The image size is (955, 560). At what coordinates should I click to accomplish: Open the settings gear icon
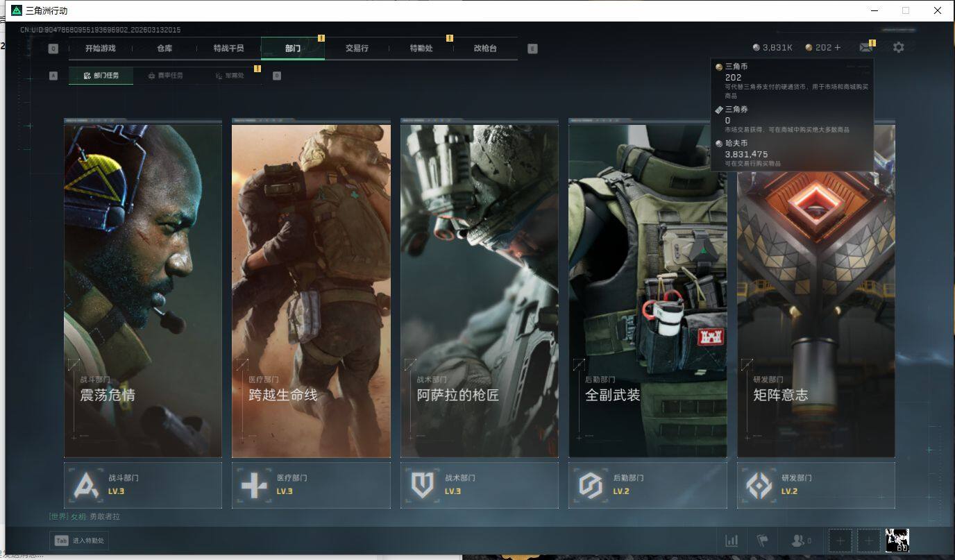click(898, 47)
